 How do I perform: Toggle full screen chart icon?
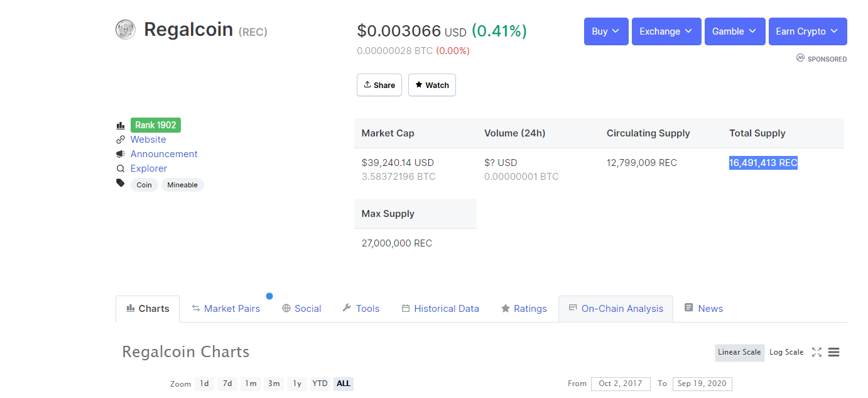pyautogui.click(x=816, y=352)
